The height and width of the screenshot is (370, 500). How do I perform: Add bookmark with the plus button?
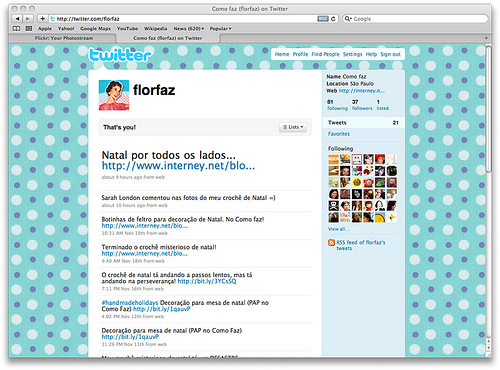[x=42, y=19]
